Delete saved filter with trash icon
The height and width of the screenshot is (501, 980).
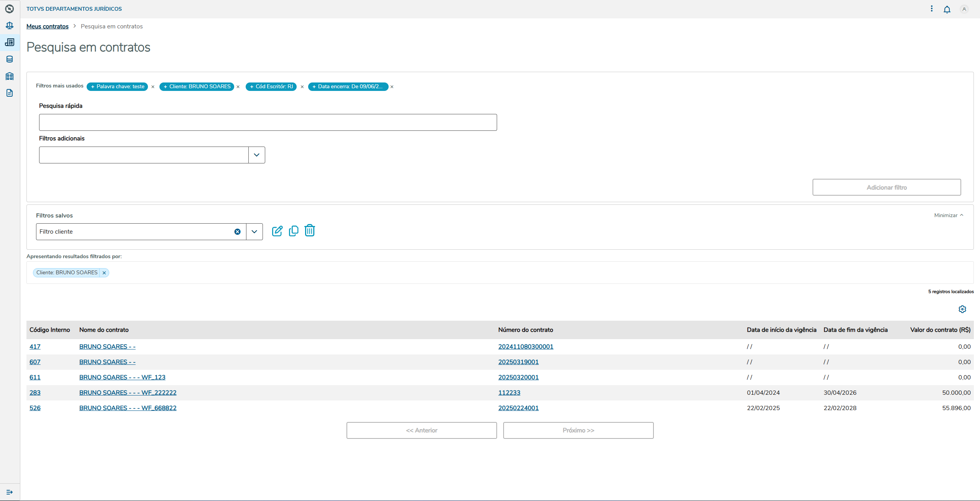click(x=310, y=231)
